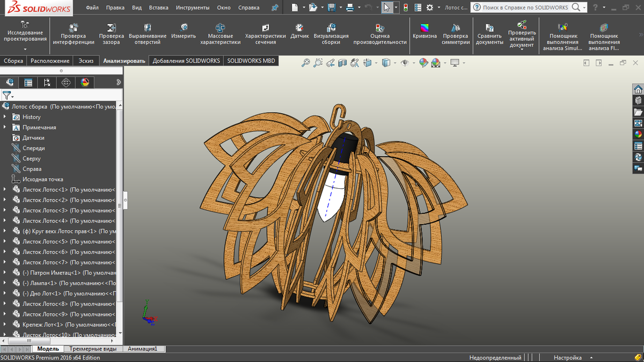Open the DisplayManager color ball tab
This screenshot has height=362, width=644.
click(x=85, y=83)
